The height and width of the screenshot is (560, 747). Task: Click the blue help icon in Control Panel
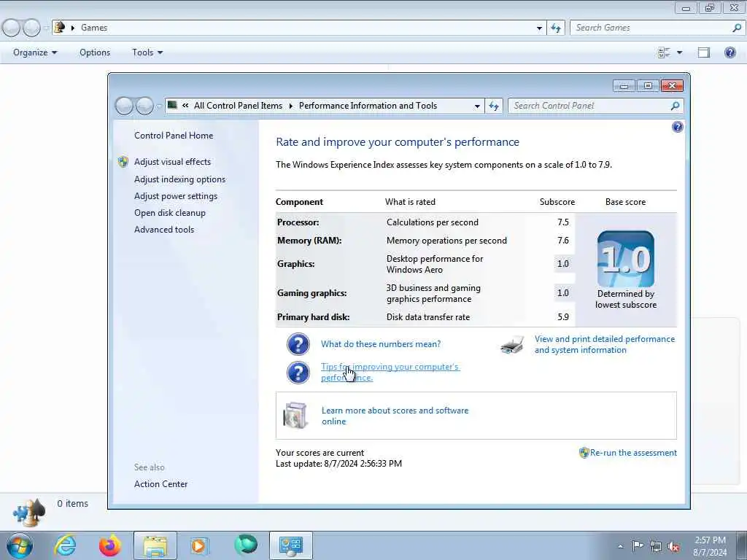coord(677,127)
